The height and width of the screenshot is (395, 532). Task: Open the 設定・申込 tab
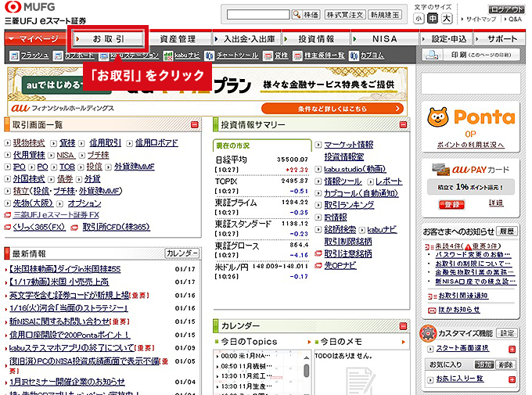446,39
